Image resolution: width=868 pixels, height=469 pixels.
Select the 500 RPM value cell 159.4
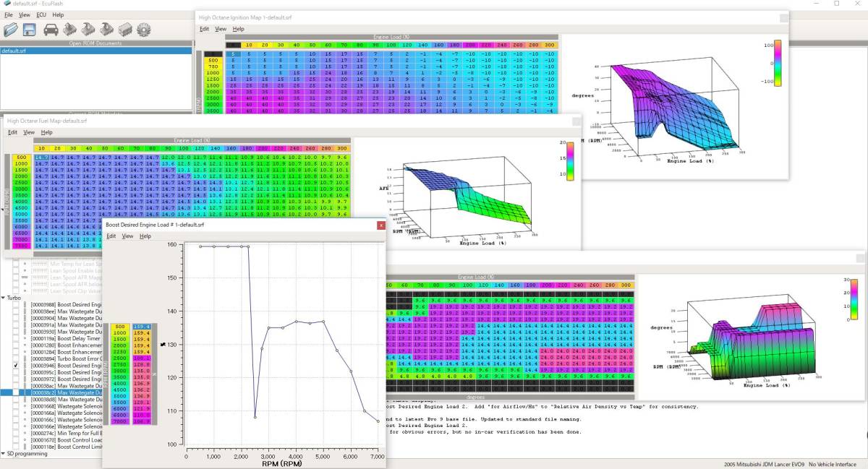pos(142,327)
